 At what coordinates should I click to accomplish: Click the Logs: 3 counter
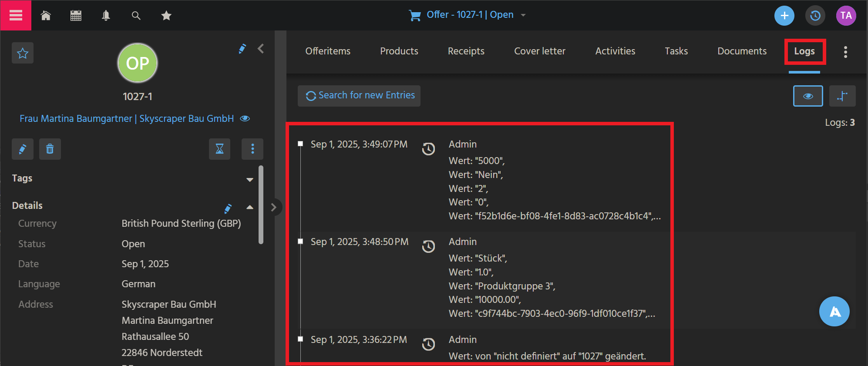pos(840,122)
